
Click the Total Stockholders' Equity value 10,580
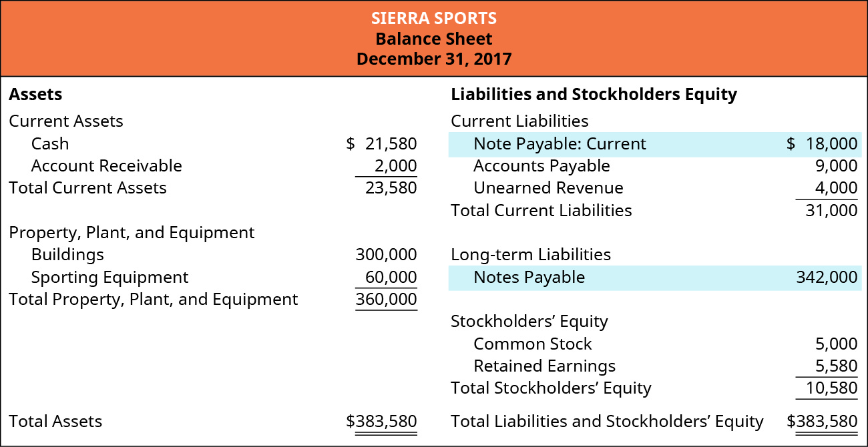(830, 388)
